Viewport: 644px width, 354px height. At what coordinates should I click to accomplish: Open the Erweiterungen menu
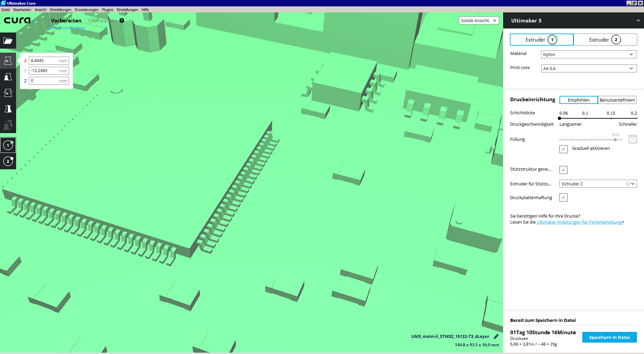pos(87,10)
